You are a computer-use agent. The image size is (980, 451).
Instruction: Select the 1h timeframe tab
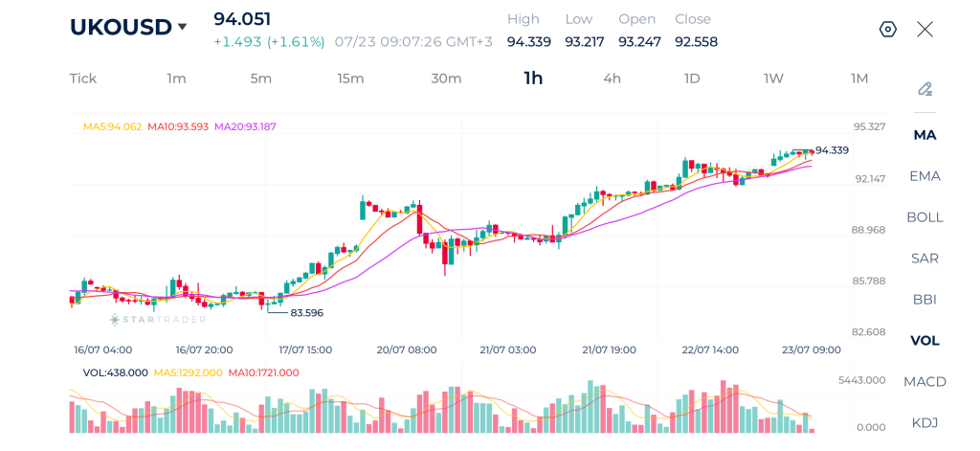pyautogui.click(x=533, y=79)
